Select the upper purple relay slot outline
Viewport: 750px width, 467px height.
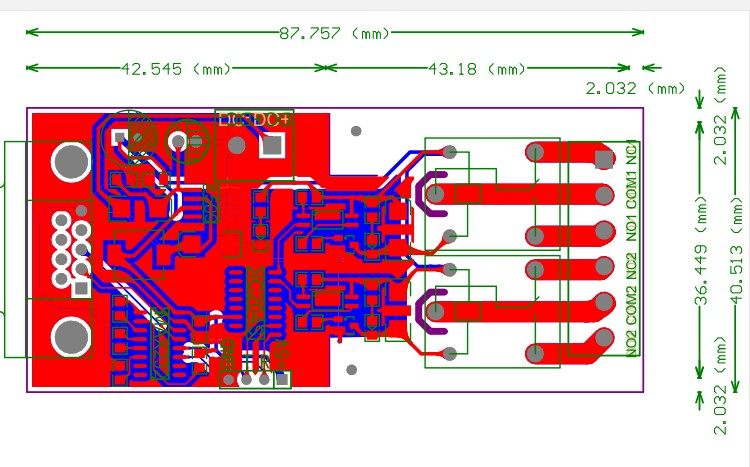[x=431, y=194]
